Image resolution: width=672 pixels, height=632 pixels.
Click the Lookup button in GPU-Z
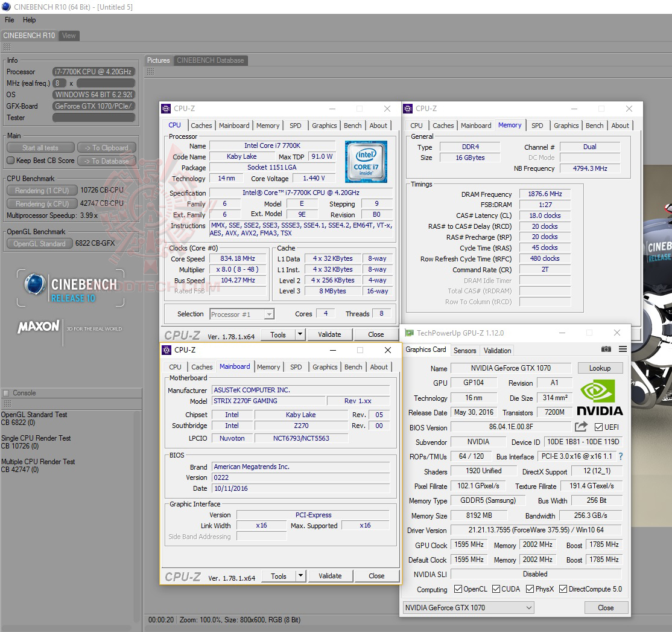[600, 368]
